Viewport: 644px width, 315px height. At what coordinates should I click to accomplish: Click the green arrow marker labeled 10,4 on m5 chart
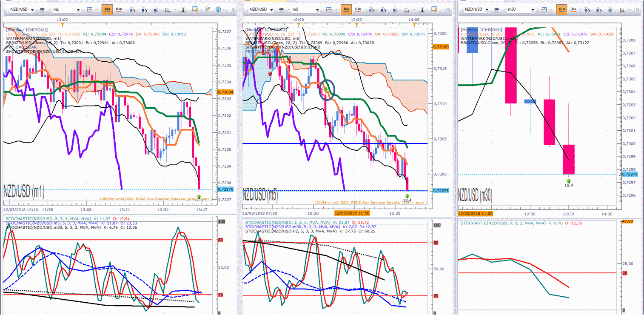(x=407, y=196)
